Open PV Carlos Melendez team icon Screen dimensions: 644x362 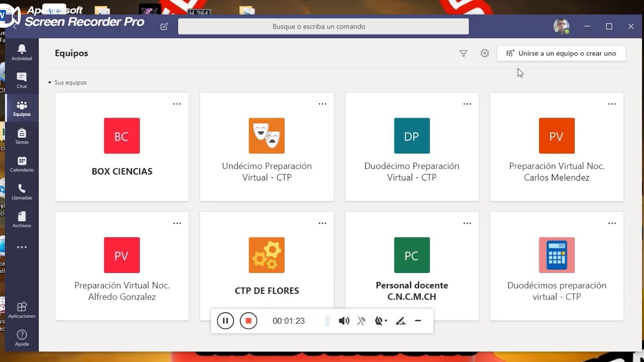click(556, 136)
